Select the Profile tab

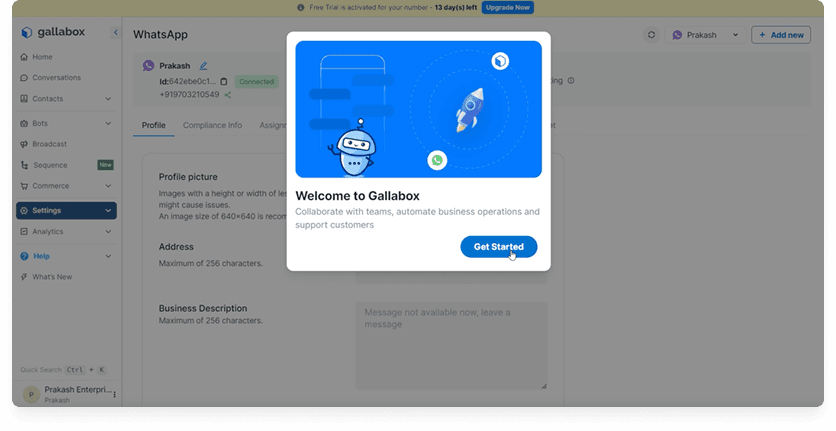click(x=154, y=125)
